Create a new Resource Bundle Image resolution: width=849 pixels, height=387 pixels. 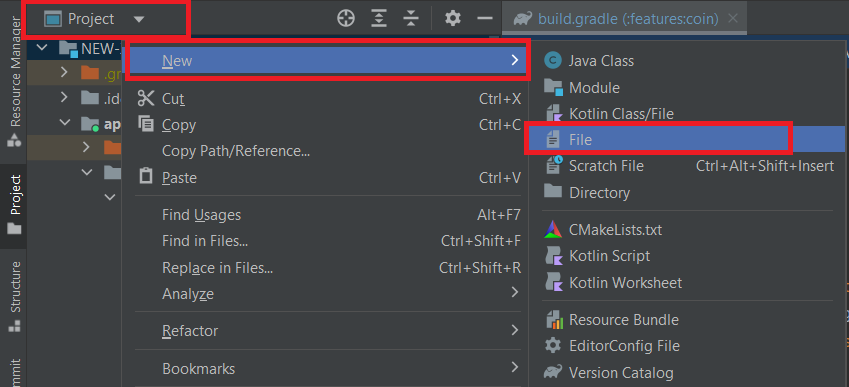pyautogui.click(x=687, y=319)
